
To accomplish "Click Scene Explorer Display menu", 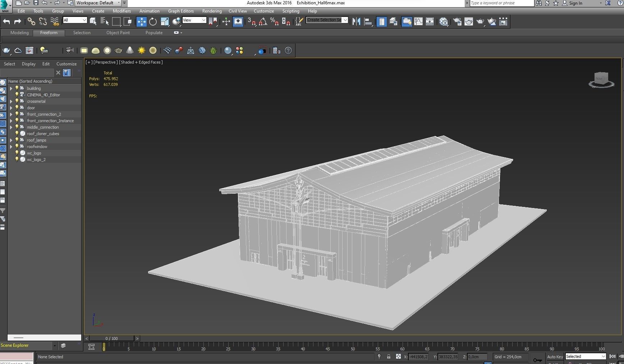I will 28,64.
